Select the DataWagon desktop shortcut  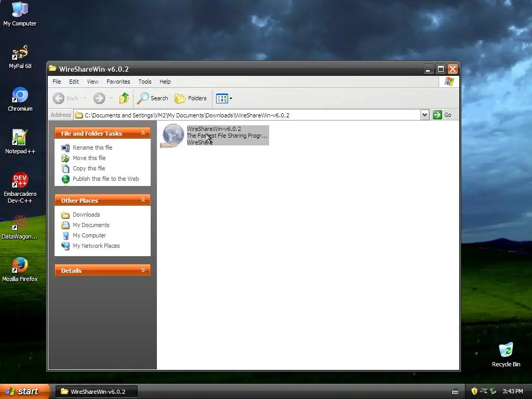pyautogui.click(x=20, y=227)
